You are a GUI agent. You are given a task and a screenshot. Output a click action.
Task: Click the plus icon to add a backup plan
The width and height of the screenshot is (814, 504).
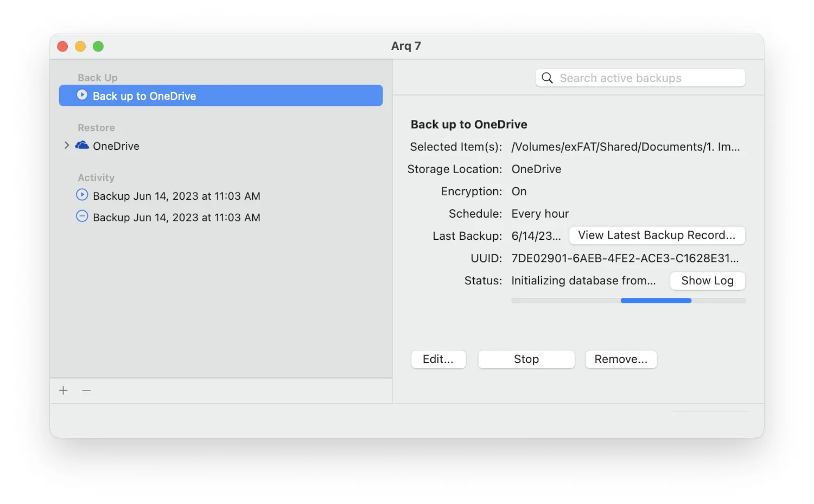(x=63, y=391)
